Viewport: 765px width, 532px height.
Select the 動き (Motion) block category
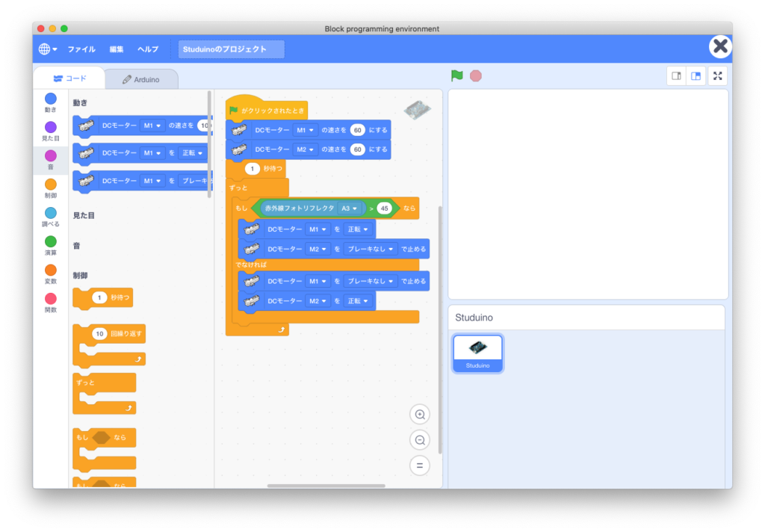coord(50,101)
